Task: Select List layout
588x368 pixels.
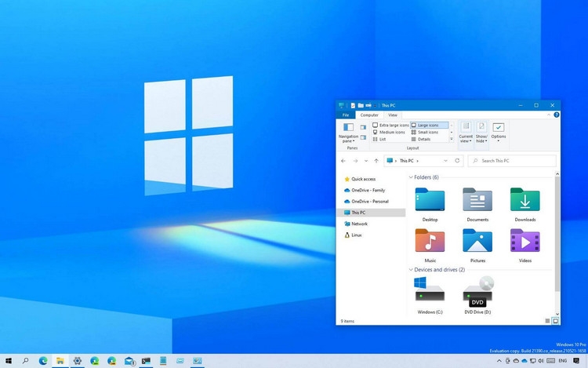Action: pos(379,139)
